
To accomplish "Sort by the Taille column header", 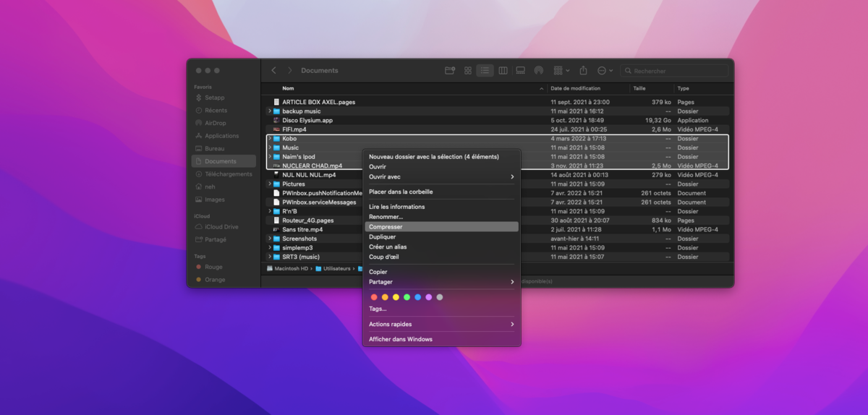I will point(639,88).
